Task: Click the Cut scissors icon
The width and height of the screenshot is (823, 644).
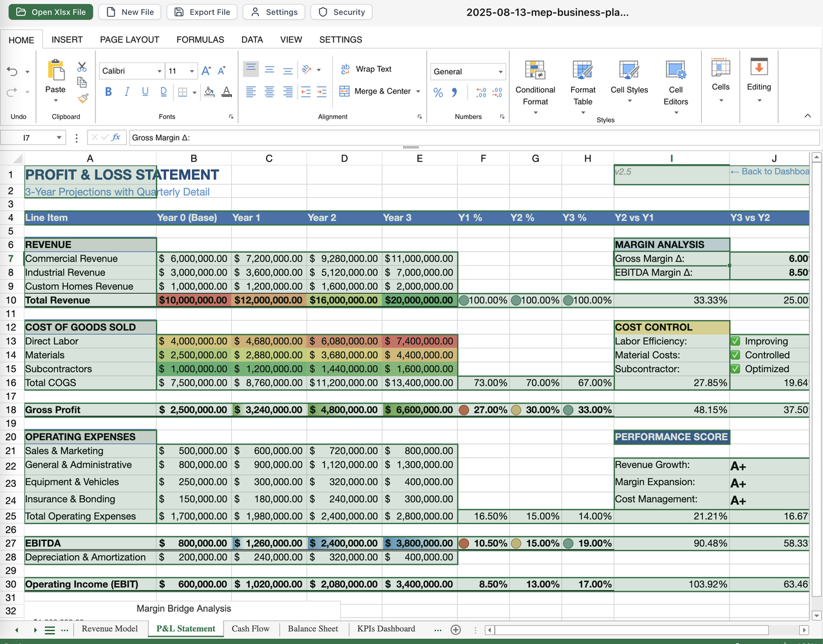Action: pyautogui.click(x=82, y=67)
